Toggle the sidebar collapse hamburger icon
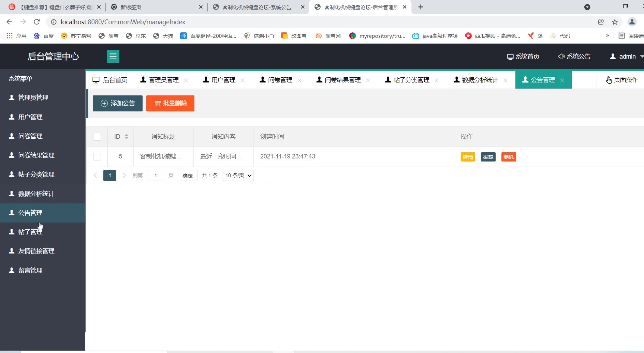644x353 pixels. click(113, 57)
